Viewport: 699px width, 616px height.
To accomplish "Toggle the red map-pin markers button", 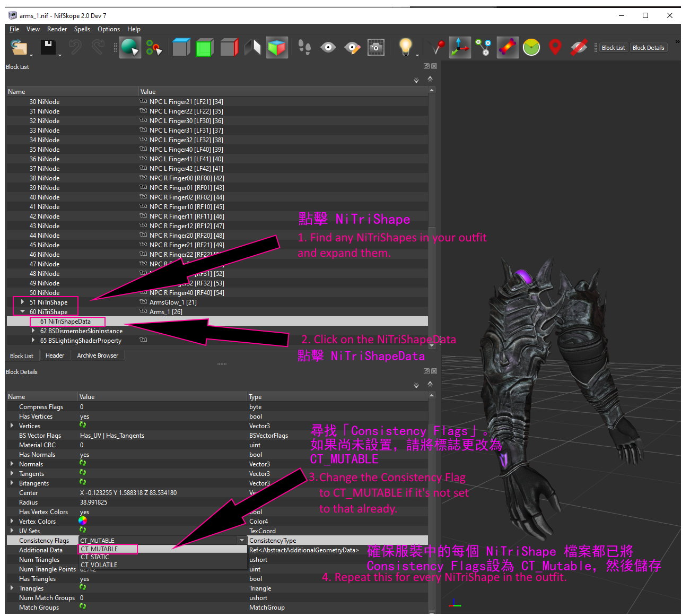I will [555, 48].
